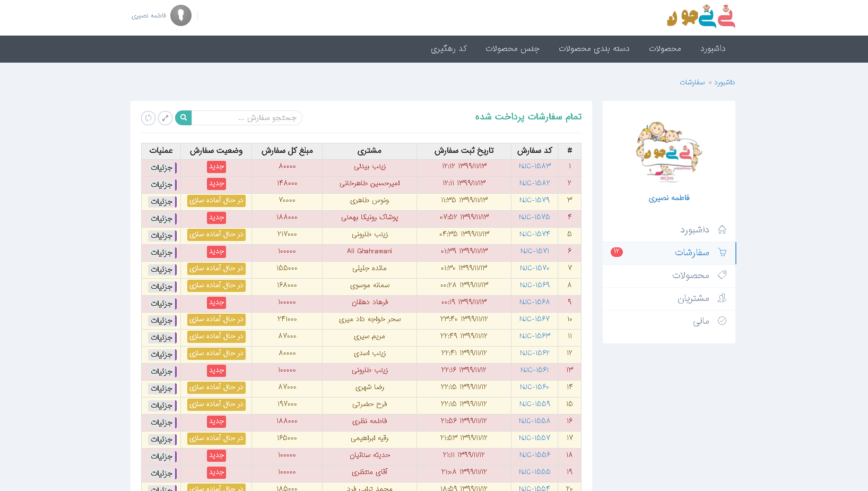Click the bibijoon logo at the top right
This screenshot has height=491, width=868.
pyautogui.click(x=700, y=16)
